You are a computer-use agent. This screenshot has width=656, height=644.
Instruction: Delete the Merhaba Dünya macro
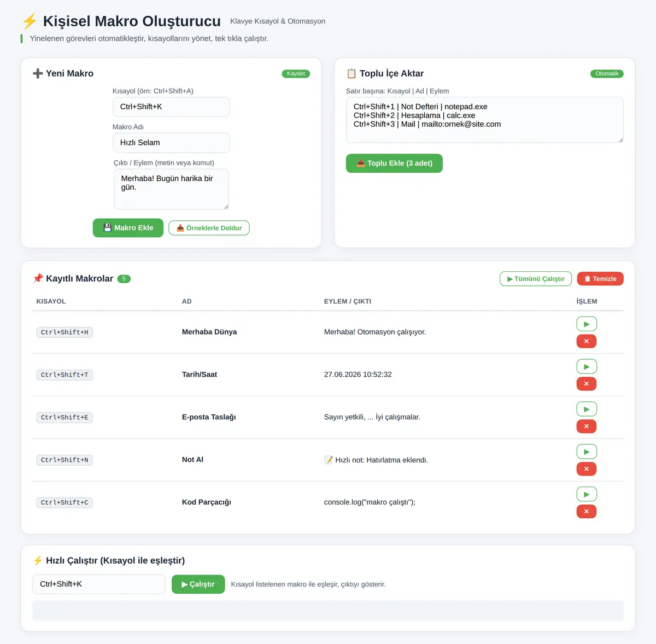point(587,342)
